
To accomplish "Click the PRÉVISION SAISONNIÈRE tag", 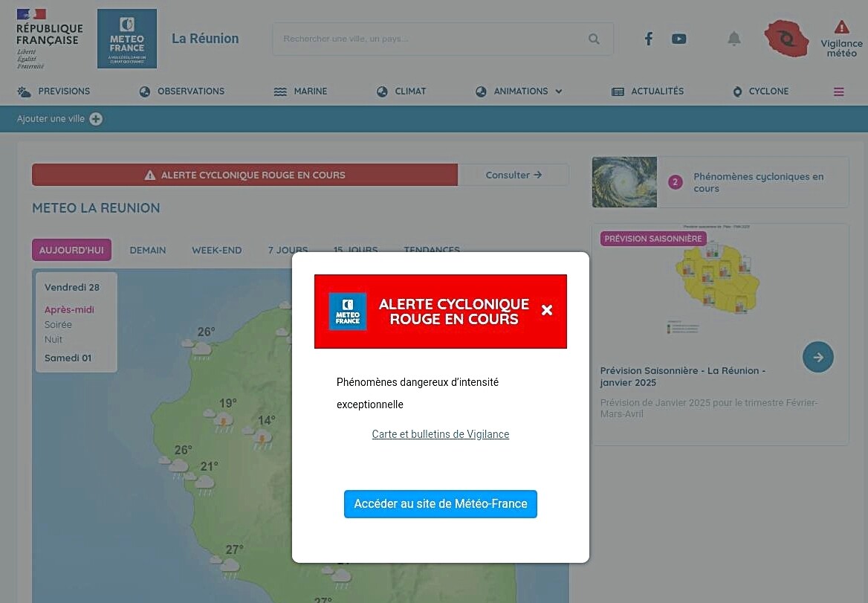I will pos(652,239).
